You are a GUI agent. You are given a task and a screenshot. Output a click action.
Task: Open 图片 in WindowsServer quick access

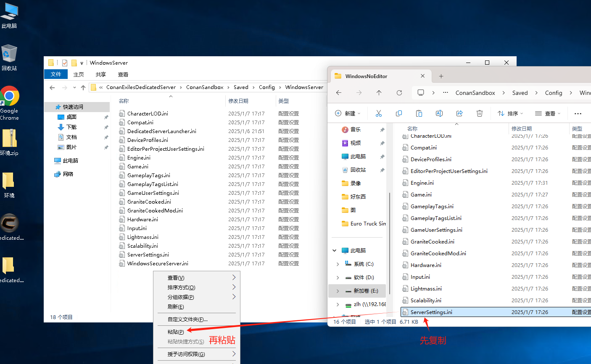tap(71, 147)
